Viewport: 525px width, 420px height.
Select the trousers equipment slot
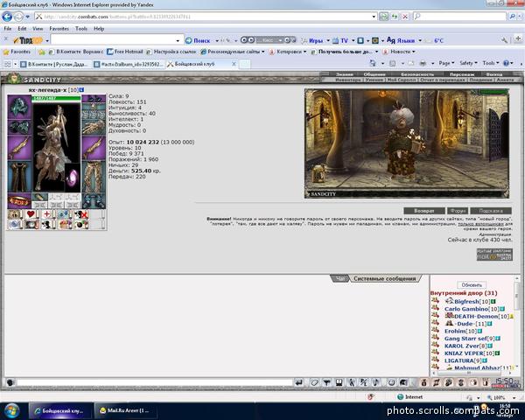94,177
